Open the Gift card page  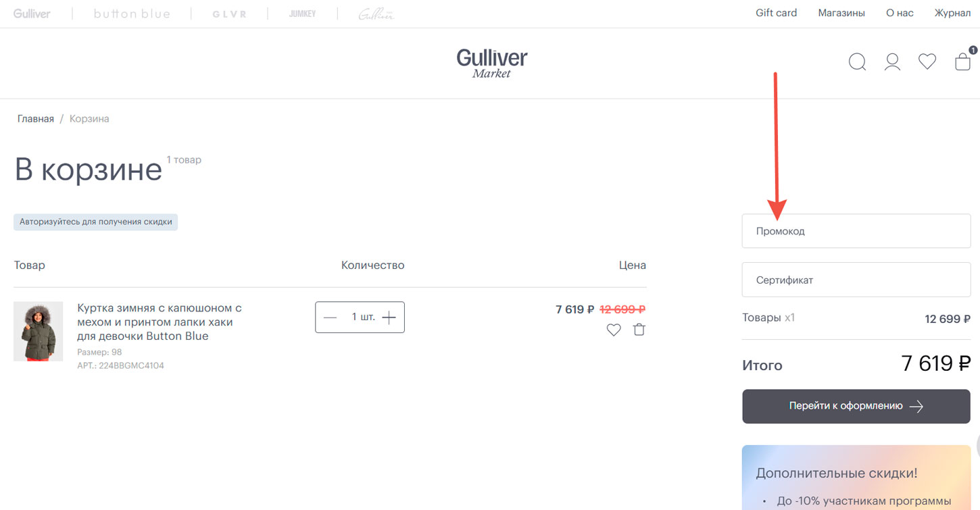coord(776,13)
